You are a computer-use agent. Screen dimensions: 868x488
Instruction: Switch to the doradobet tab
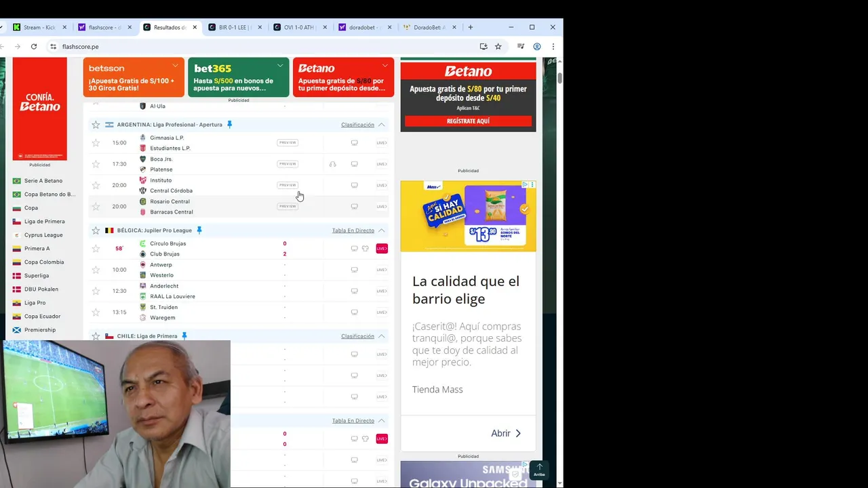tap(366, 27)
